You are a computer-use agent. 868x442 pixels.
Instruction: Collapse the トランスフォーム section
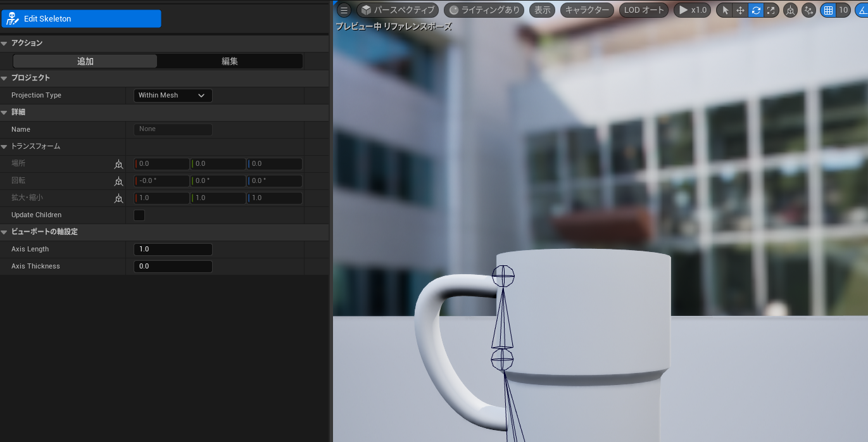tap(5, 146)
